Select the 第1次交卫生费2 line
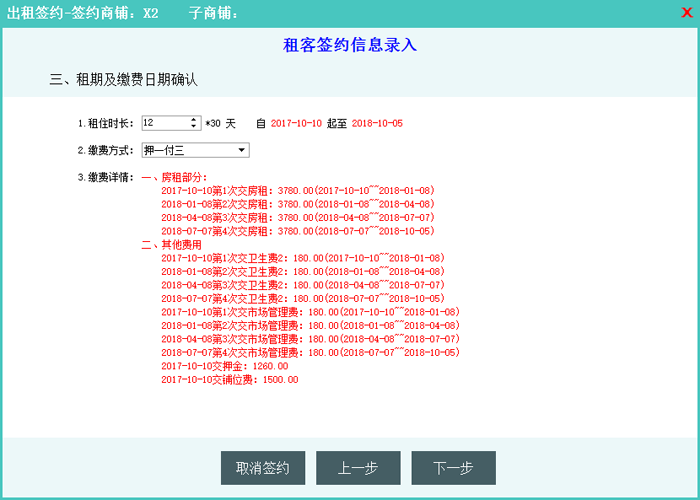Screen dimensions: 700x500 (302, 258)
